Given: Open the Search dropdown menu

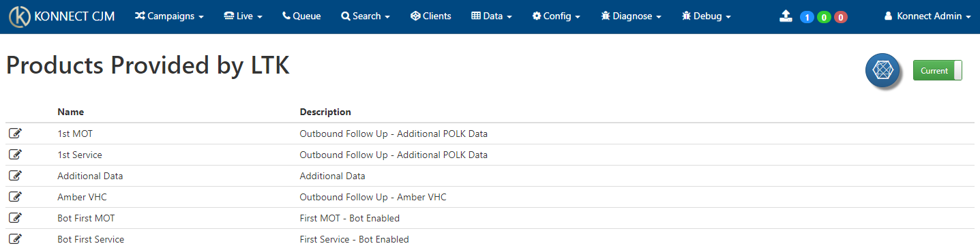Looking at the screenshot, I should coord(366,16).
